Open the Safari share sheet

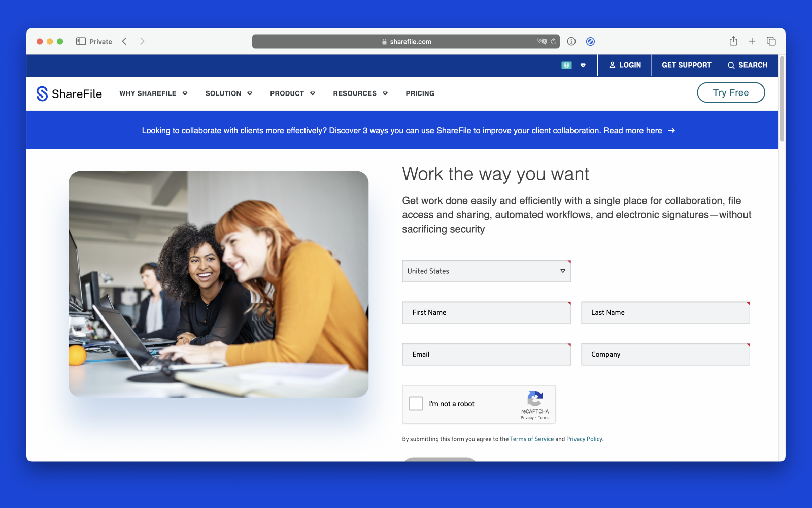pos(733,41)
